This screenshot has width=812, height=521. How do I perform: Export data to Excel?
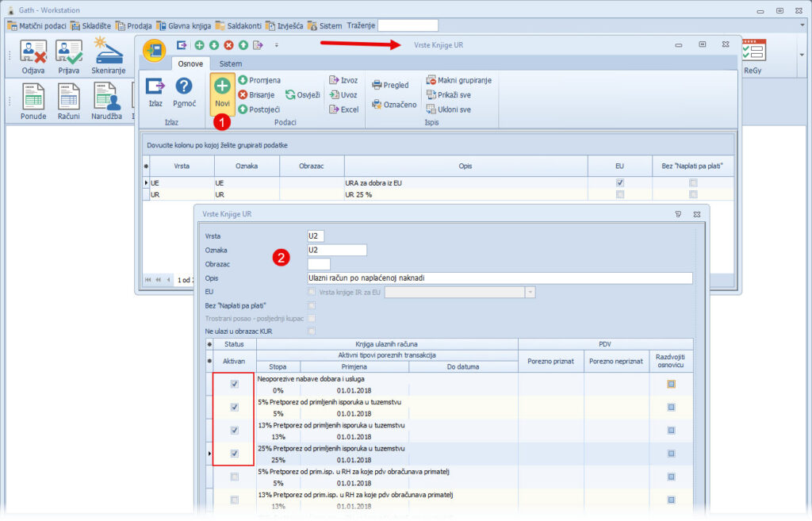[343, 109]
